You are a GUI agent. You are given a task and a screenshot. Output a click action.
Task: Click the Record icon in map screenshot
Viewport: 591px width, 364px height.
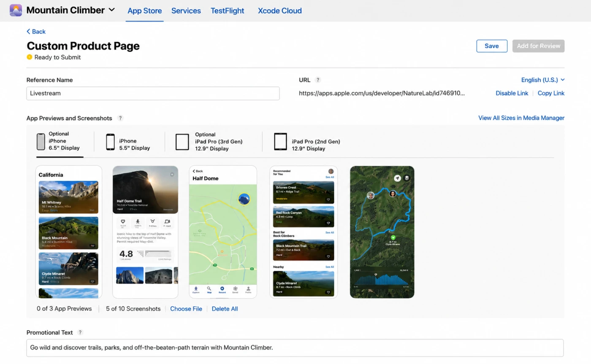pyautogui.click(x=222, y=289)
